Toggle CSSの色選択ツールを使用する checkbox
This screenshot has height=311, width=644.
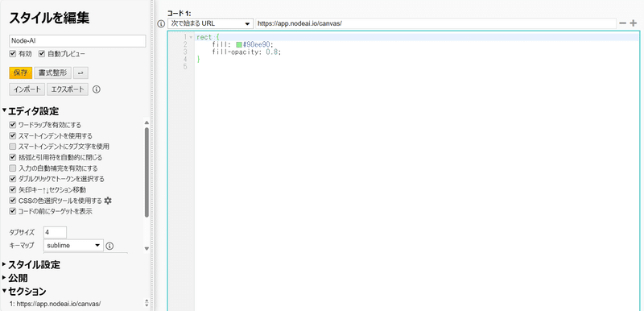pyautogui.click(x=13, y=201)
